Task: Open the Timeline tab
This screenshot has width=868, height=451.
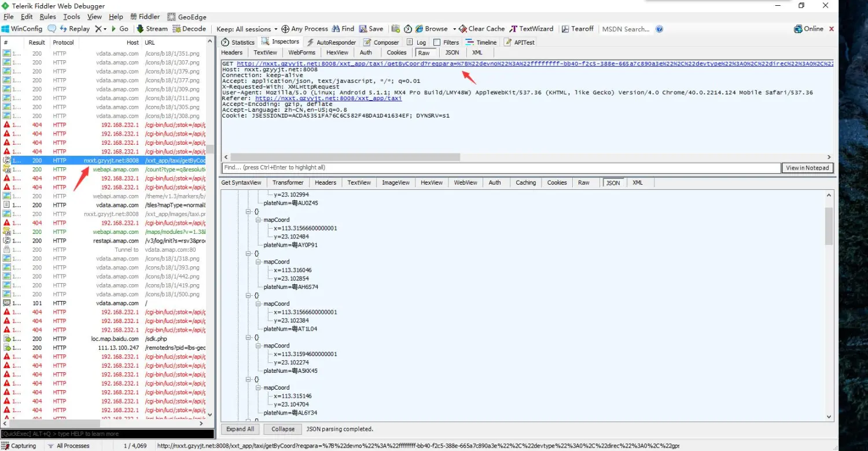Action: pyautogui.click(x=481, y=42)
